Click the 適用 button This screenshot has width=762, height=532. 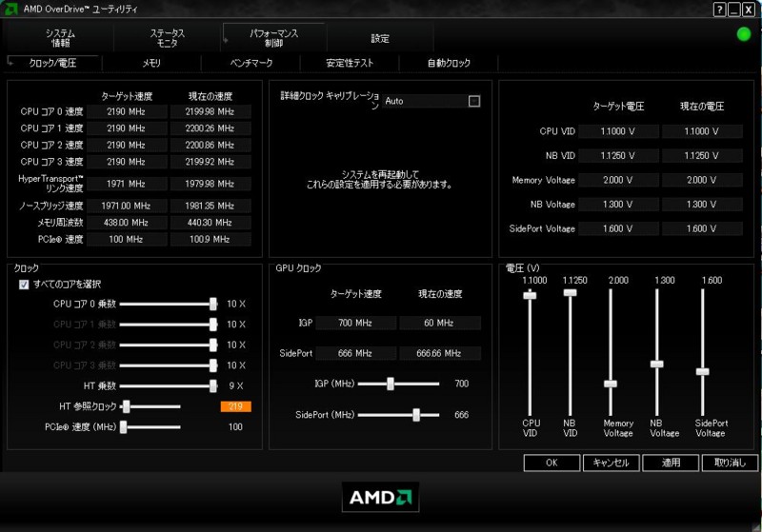[x=671, y=463]
